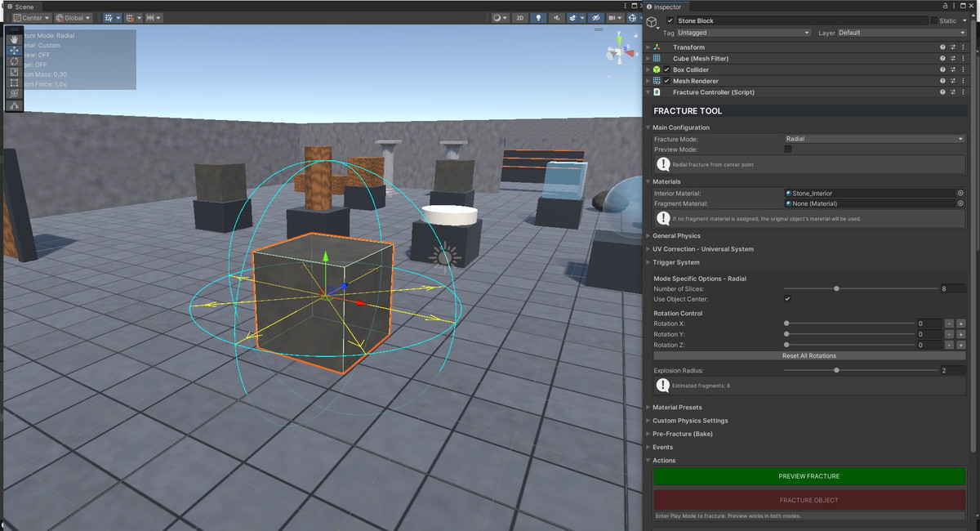Click the Rotation Z value field

pos(929,345)
